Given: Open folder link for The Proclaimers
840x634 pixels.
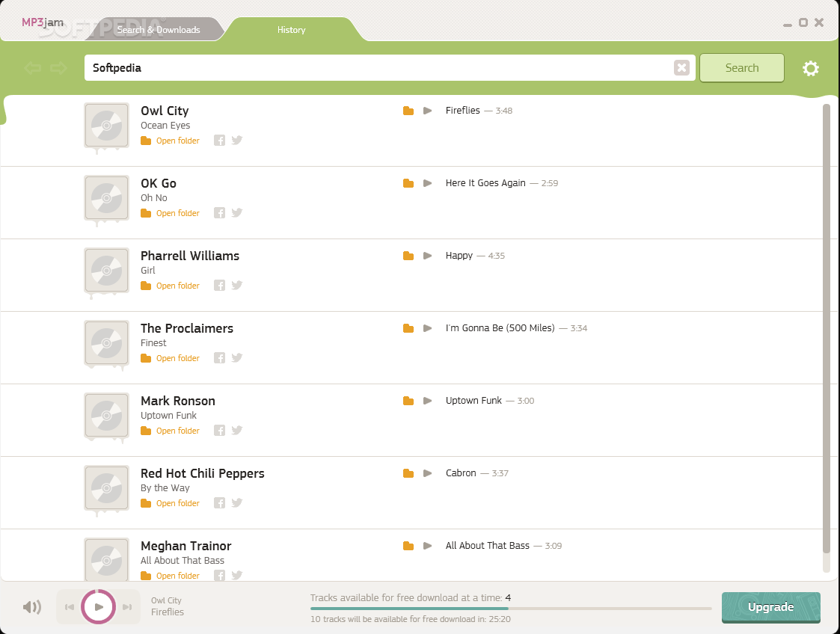Looking at the screenshot, I should (x=171, y=358).
